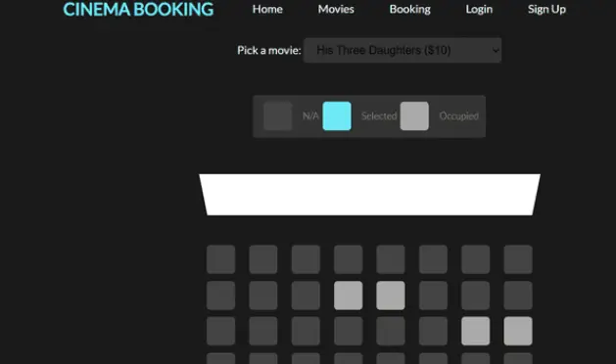
Task: Click the 'Selected' legend label
Action: click(379, 115)
